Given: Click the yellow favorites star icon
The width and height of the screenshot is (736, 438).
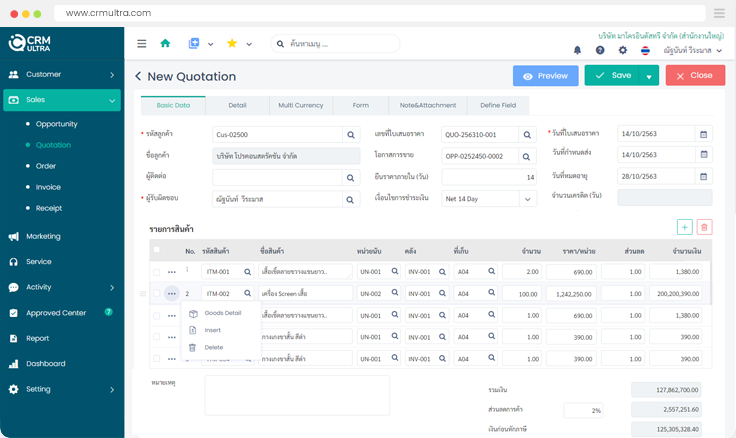Looking at the screenshot, I should pos(232,43).
